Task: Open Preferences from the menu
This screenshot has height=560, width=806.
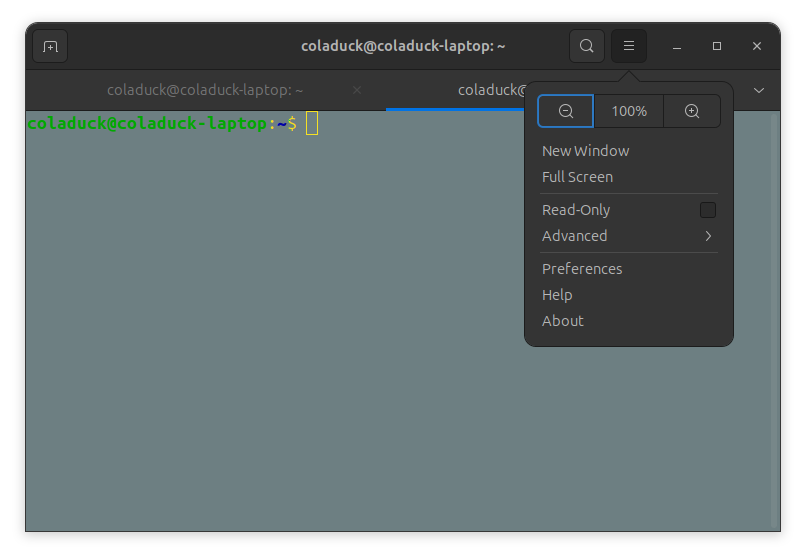Action: (x=582, y=269)
